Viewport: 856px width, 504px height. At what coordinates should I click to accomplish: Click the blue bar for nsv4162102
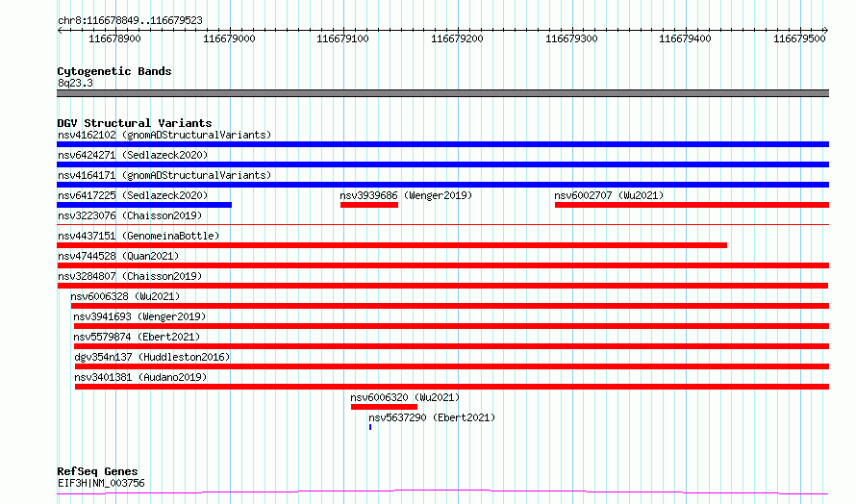[x=442, y=144]
